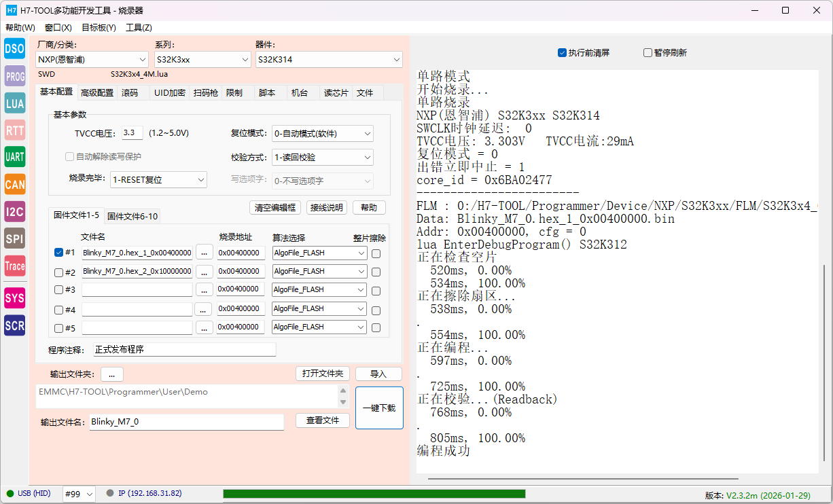The height and width of the screenshot is (504, 833).
Task: Click the 一键下载 button
Action: (x=379, y=408)
